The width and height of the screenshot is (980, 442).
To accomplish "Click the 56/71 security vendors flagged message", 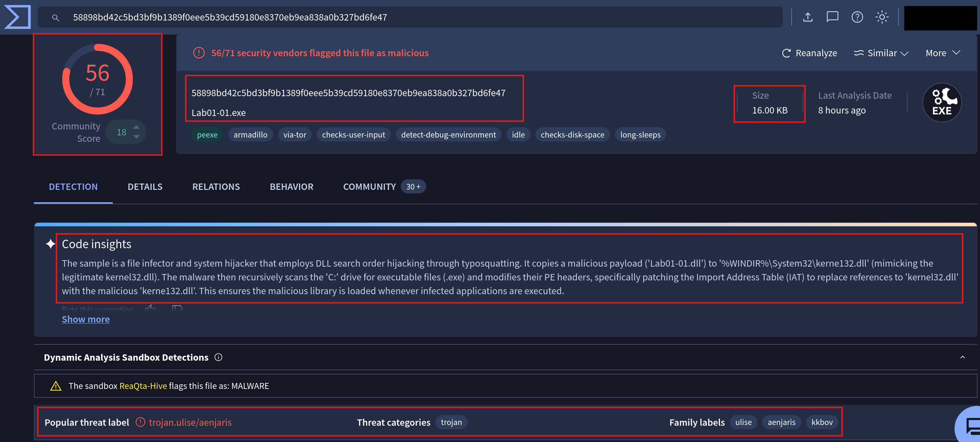I will click(x=320, y=53).
